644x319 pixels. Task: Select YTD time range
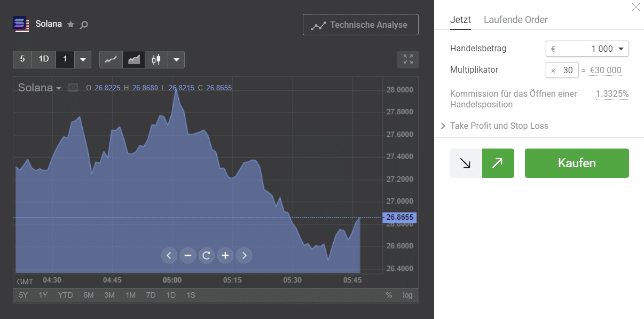66,295
